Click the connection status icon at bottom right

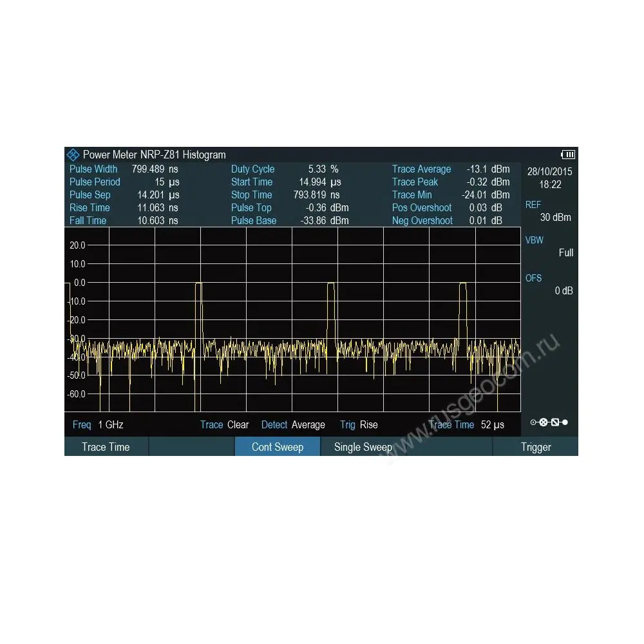(549, 422)
